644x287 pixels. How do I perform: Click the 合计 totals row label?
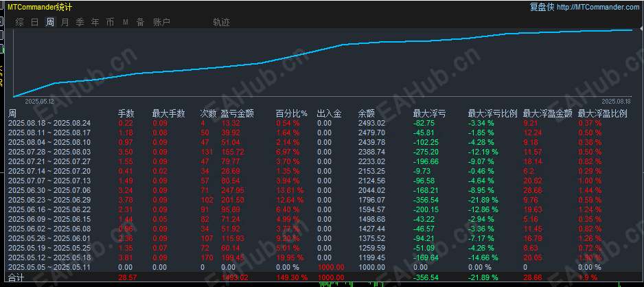(x=16, y=278)
